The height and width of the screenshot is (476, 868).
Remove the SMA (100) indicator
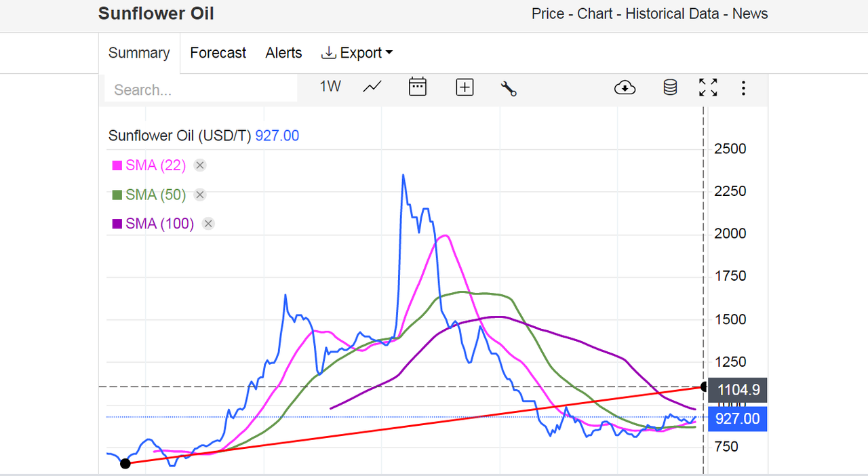pyautogui.click(x=208, y=224)
